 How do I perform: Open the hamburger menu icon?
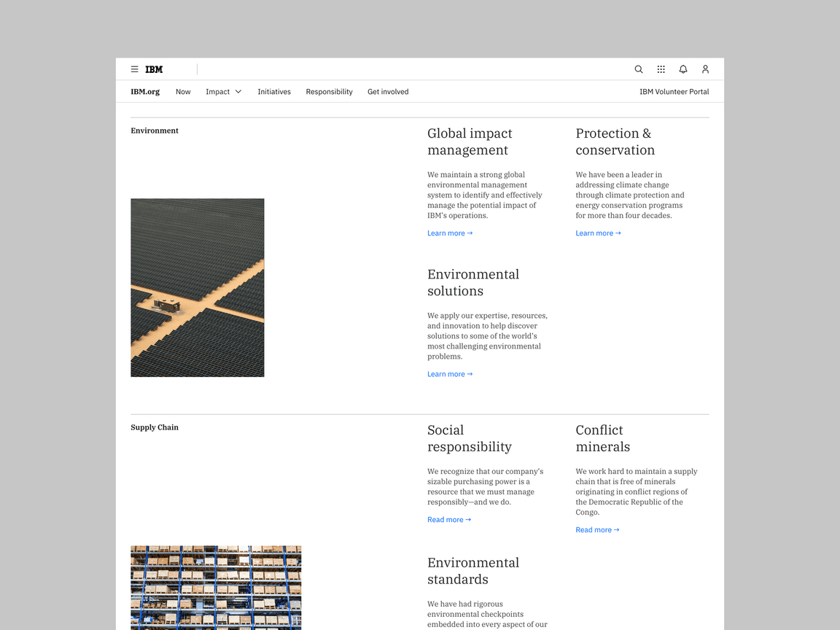(134, 69)
